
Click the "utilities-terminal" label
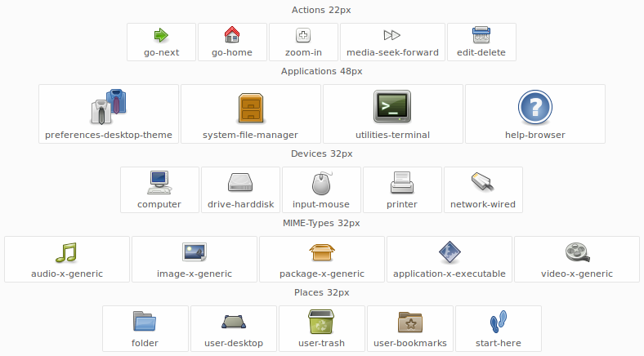pyautogui.click(x=392, y=135)
